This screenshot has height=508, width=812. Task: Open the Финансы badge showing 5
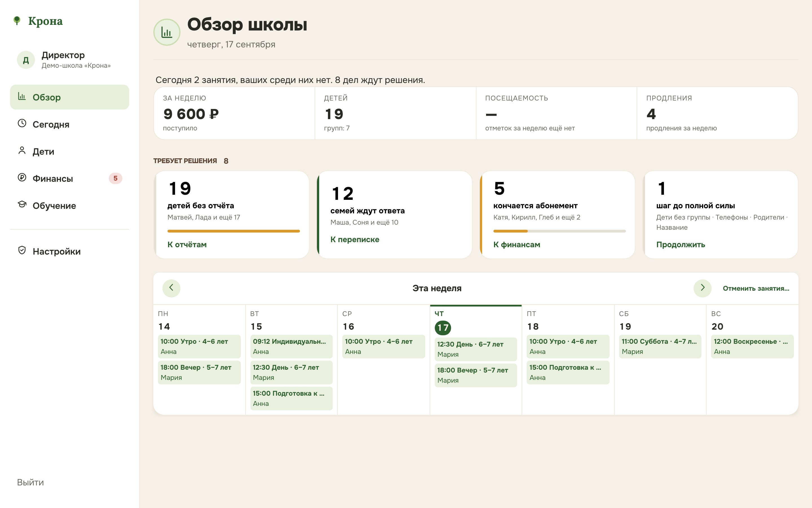(115, 178)
